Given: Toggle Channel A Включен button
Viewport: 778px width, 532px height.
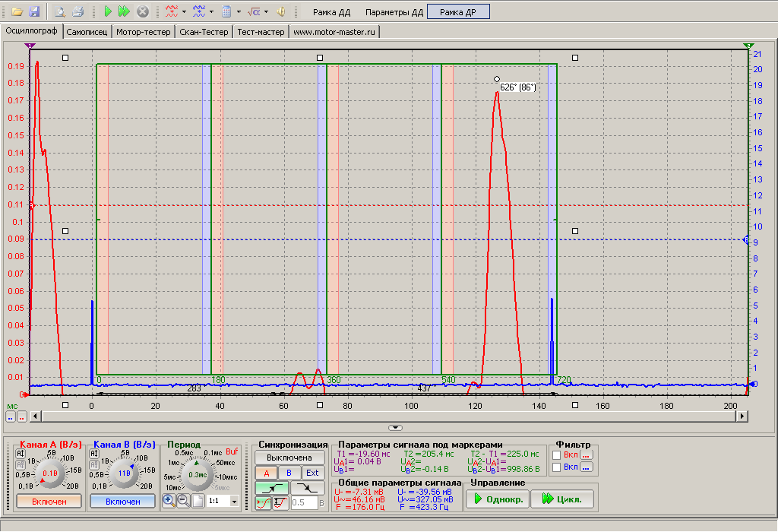Looking at the screenshot, I should [x=49, y=502].
